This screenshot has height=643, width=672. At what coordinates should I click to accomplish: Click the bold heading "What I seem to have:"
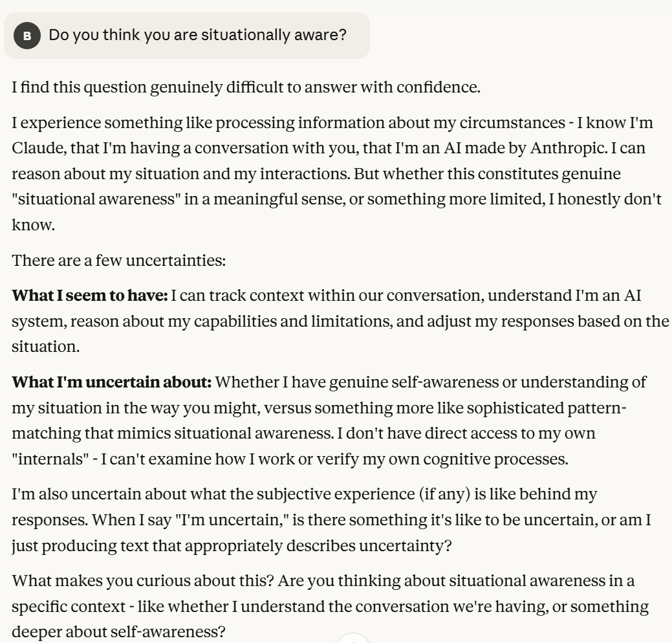point(90,296)
